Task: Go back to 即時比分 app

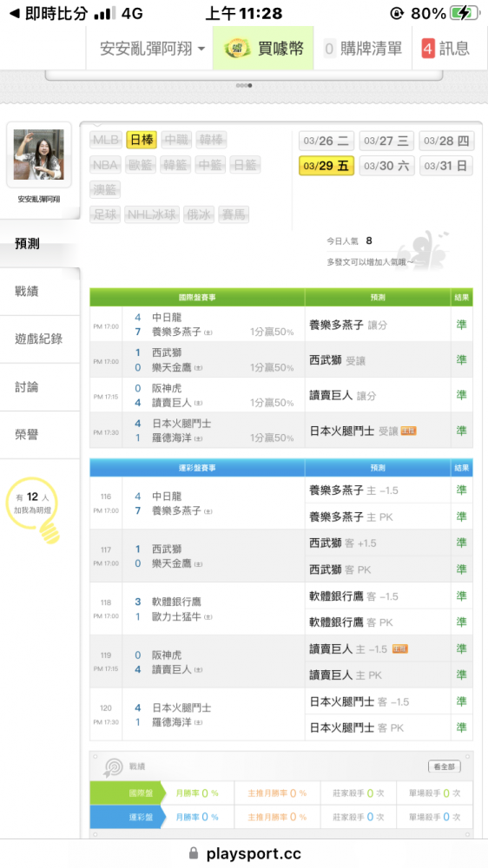Action: tap(48, 13)
